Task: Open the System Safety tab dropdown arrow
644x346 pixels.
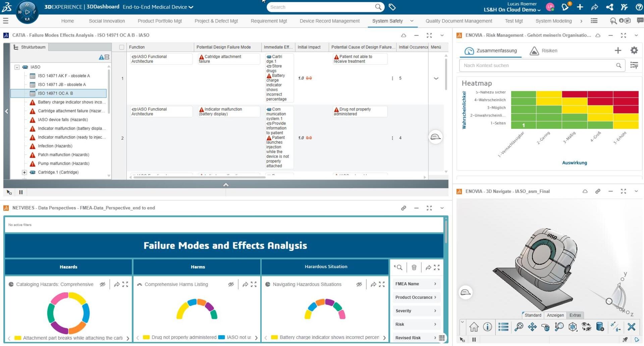Action: click(412, 21)
